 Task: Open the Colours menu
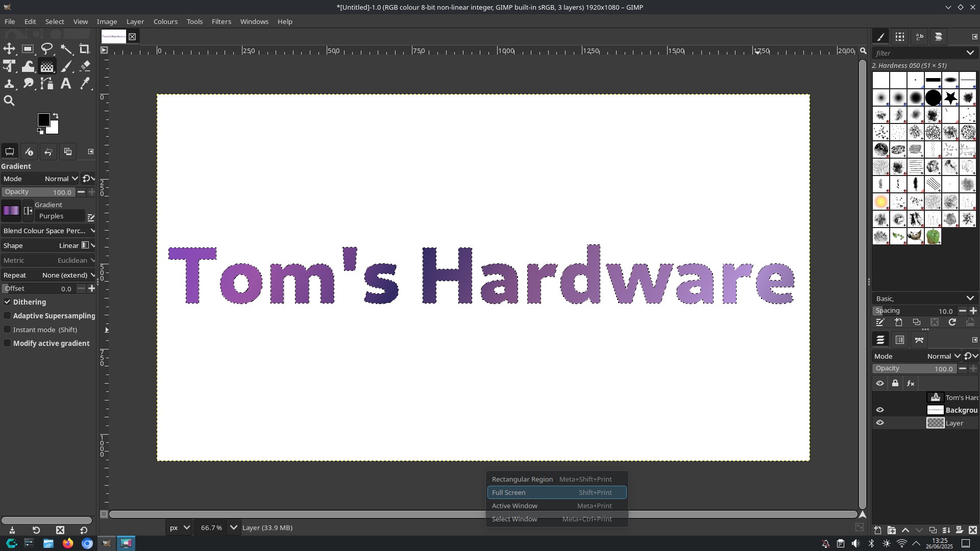[165, 21]
